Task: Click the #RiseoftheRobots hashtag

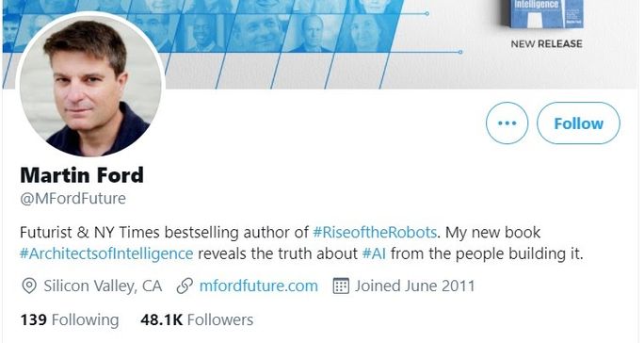Action: (x=375, y=233)
